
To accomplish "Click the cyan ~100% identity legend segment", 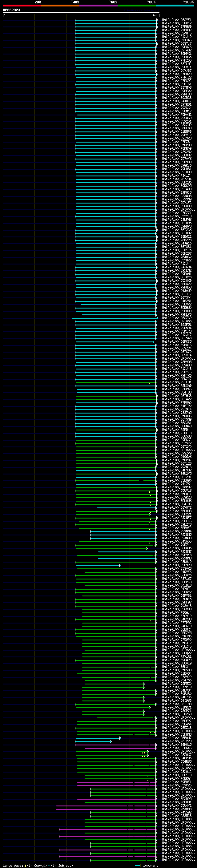I will click(175, 6).
